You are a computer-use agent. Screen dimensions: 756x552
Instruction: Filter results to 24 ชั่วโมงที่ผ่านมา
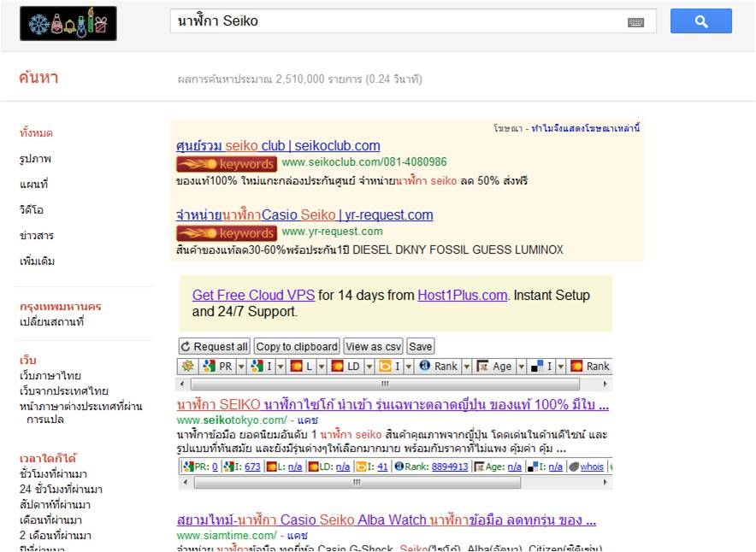pos(61,490)
